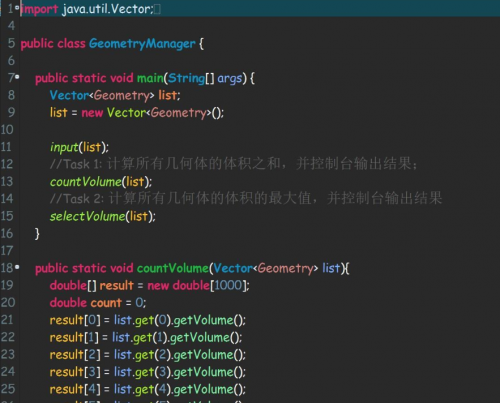The height and width of the screenshot is (403, 500).
Task: Click line number 25 in the gutter
Action: click(8, 389)
